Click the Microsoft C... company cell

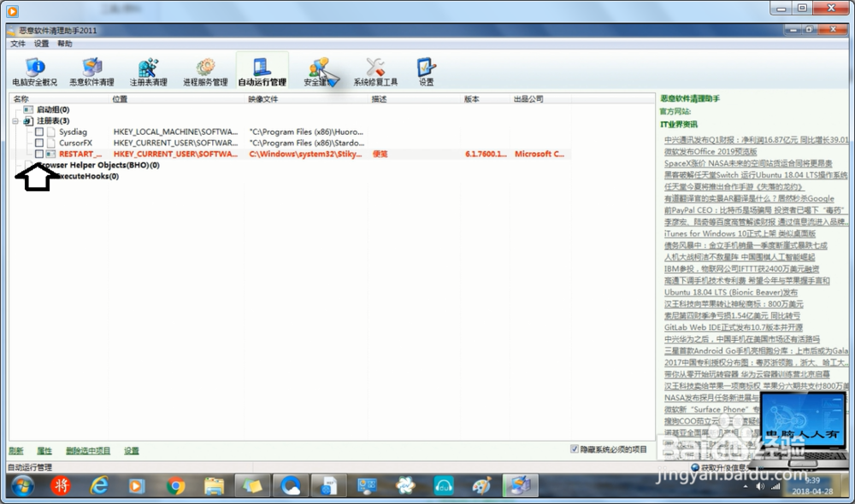coord(540,155)
